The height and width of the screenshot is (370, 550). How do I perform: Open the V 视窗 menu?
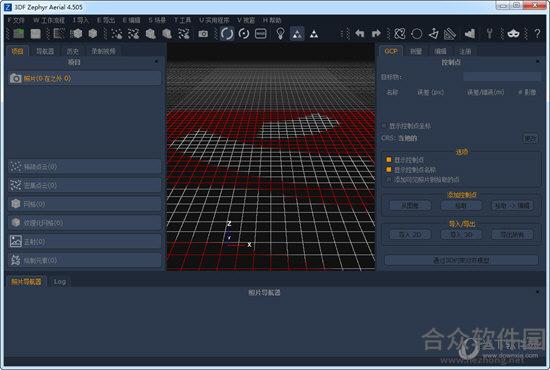[x=246, y=20]
